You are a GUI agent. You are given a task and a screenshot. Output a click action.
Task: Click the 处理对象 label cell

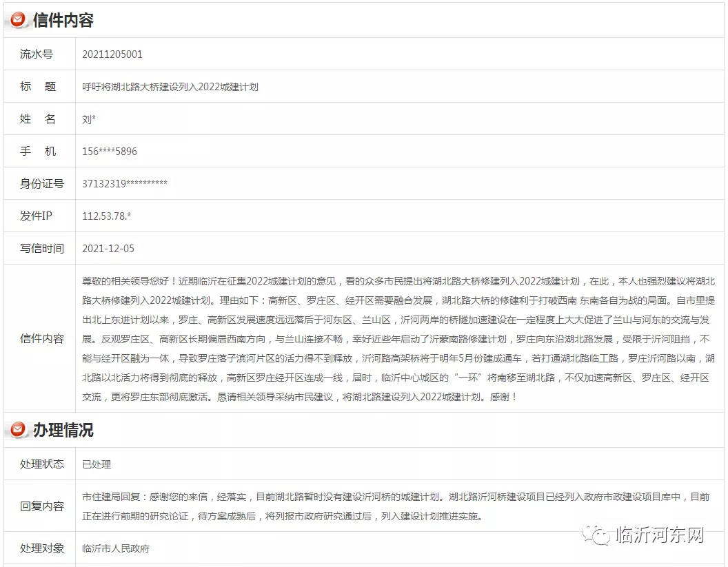(x=39, y=548)
